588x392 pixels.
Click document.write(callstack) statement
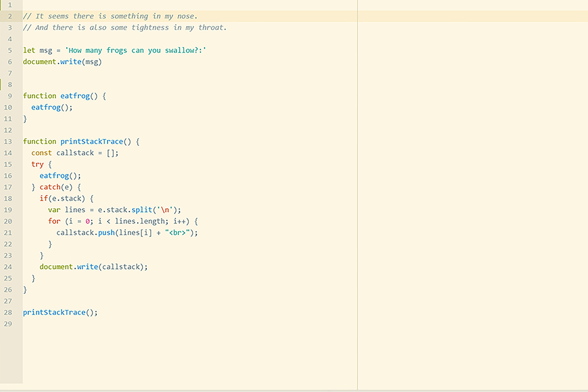[x=93, y=267]
